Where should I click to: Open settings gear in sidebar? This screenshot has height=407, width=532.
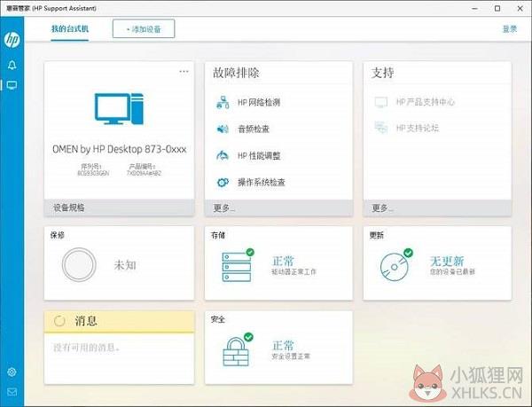(12, 372)
